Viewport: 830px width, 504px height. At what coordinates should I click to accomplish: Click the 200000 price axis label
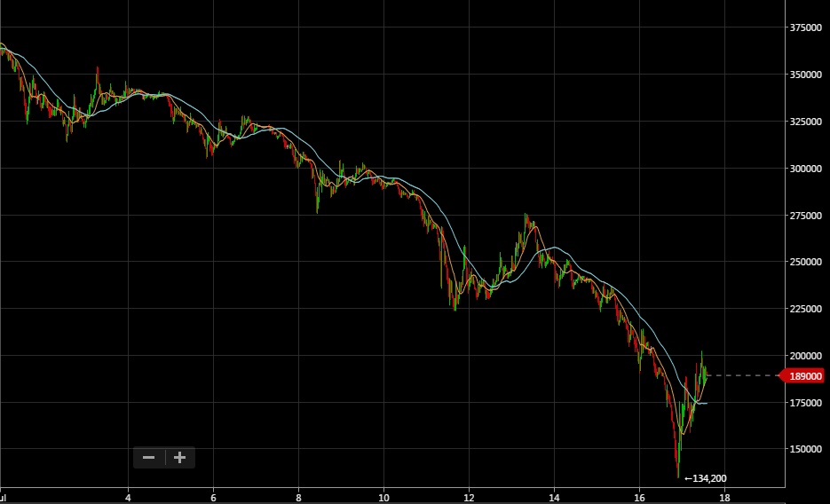coord(805,356)
